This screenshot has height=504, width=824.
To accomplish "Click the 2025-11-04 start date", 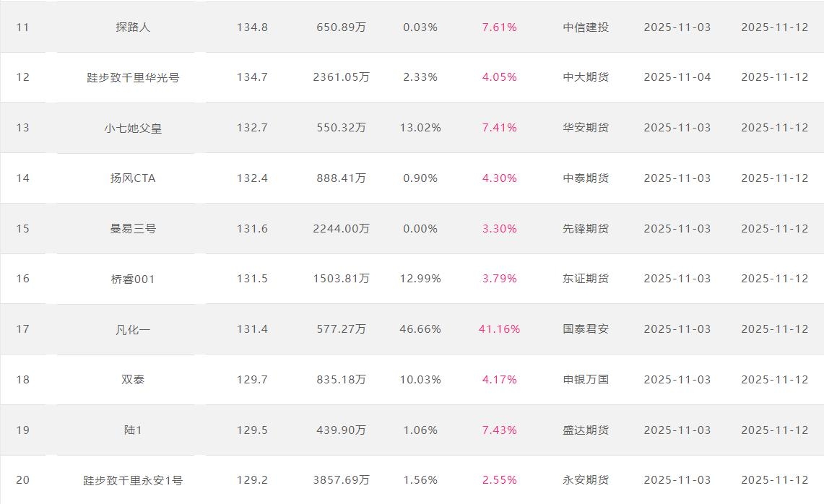I will click(x=677, y=77).
